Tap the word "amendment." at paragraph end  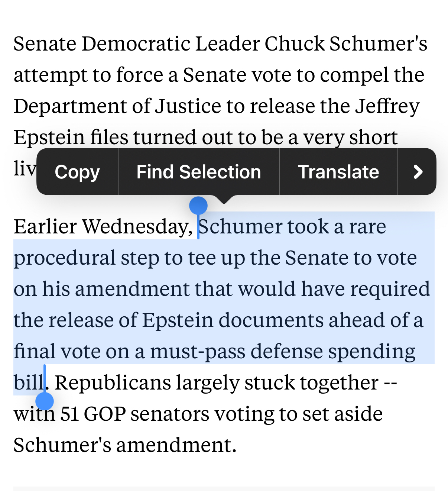(176, 445)
